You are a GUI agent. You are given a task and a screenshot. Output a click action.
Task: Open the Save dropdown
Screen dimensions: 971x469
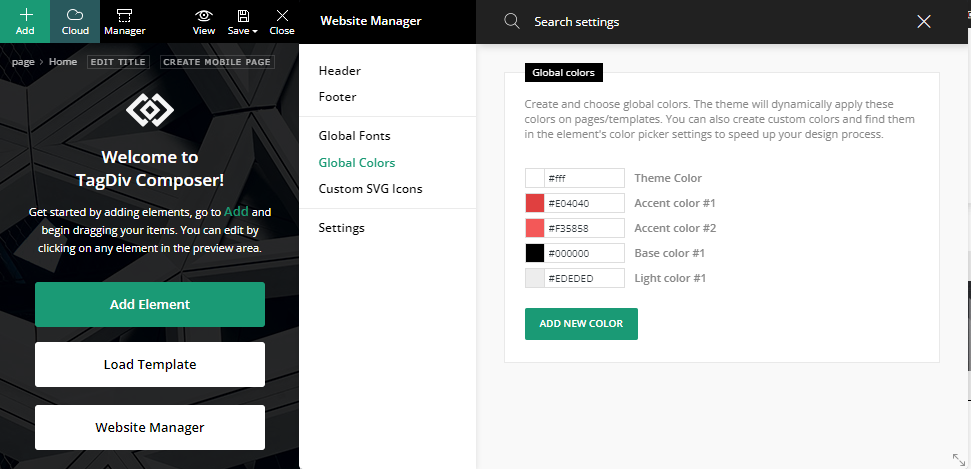[243, 22]
